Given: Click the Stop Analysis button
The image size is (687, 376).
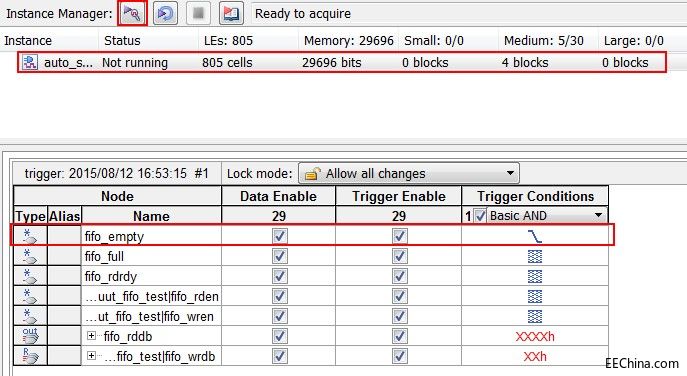Looking at the screenshot, I should [x=198, y=14].
